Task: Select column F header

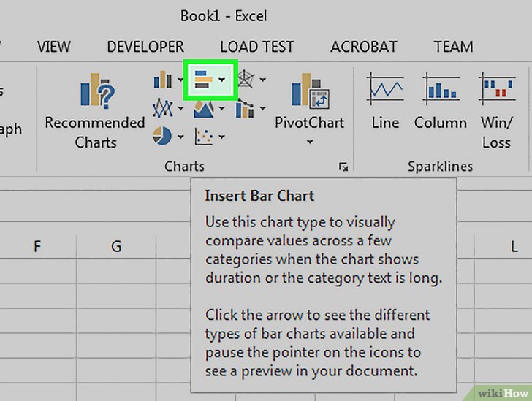Action: [x=37, y=247]
